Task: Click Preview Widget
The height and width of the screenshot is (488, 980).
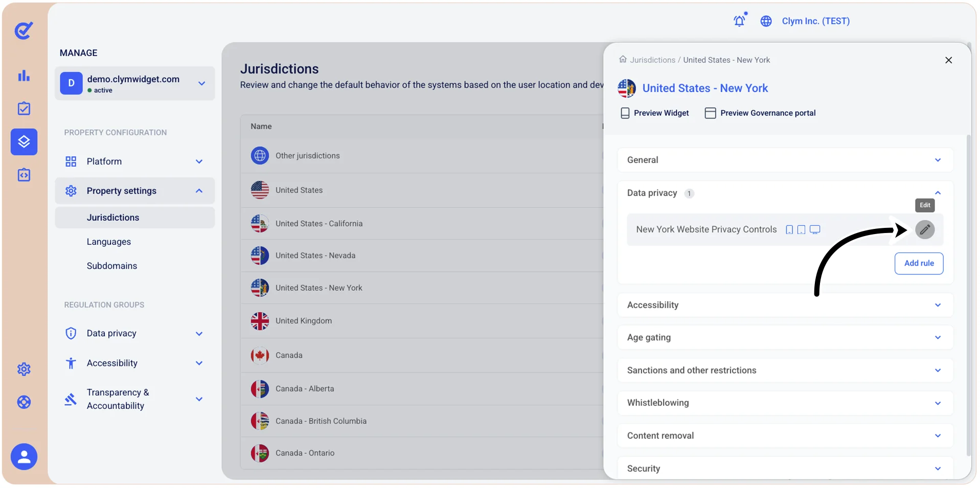Action: coord(654,113)
